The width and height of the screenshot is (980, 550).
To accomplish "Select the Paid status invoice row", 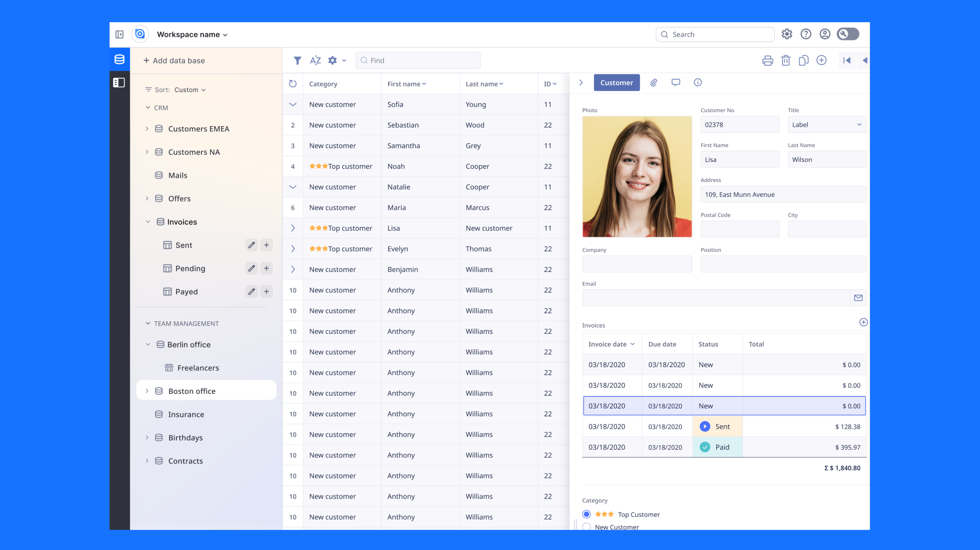I will (x=724, y=447).
